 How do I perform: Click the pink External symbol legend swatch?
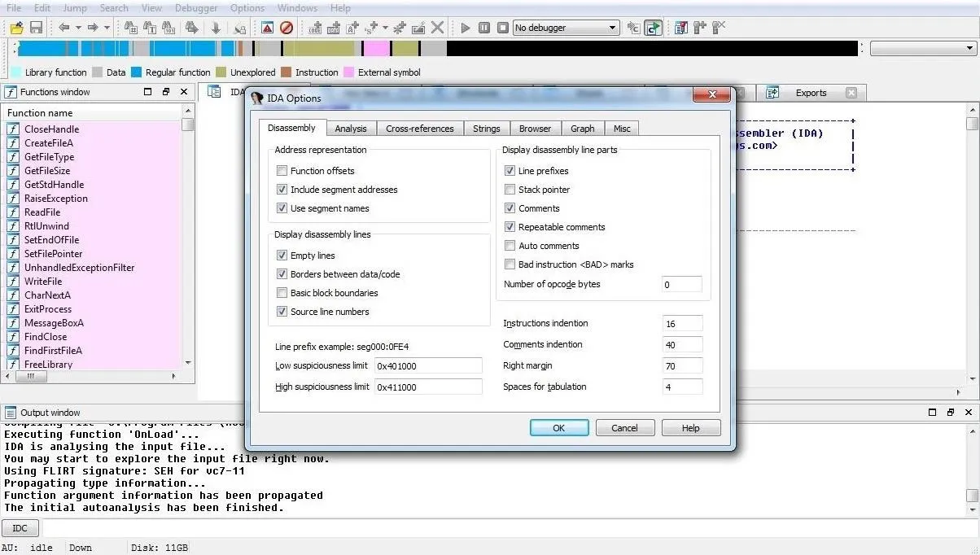point(349,72)
